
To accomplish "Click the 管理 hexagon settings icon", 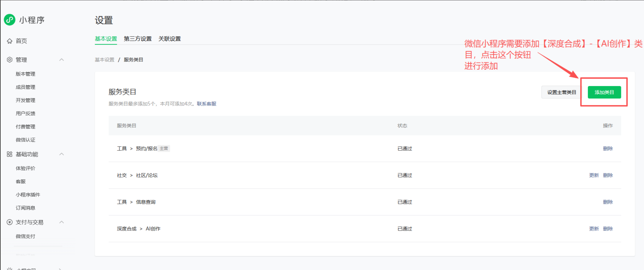I will coord(10,60).
